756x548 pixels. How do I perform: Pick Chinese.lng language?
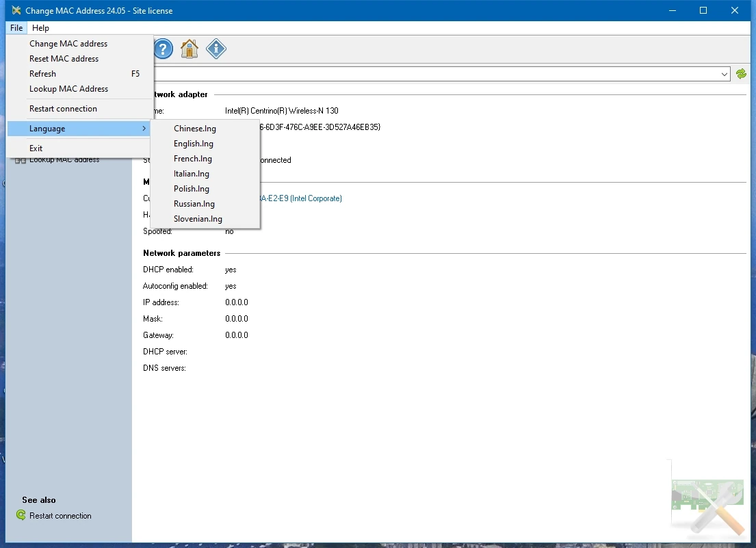tap(205, 128)
